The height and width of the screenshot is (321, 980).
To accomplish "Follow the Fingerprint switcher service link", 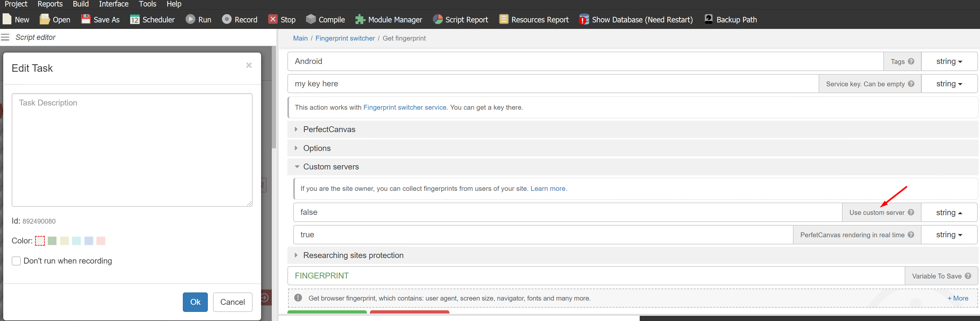I will click(x=404, y=108).
